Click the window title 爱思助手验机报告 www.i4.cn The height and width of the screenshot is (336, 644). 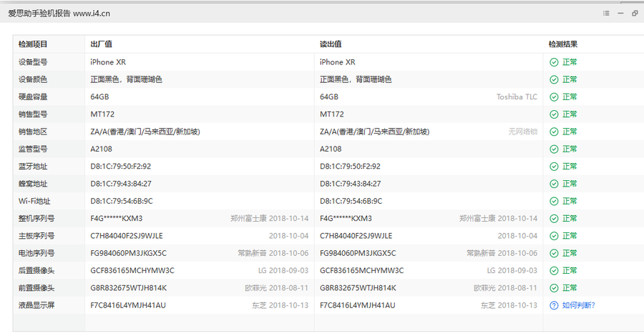[59, 13]
